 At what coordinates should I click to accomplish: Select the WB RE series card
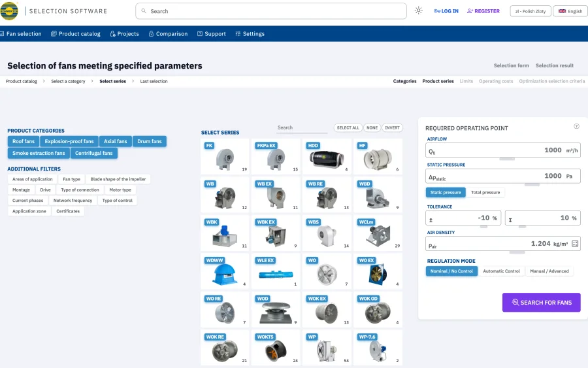[327, 195]
